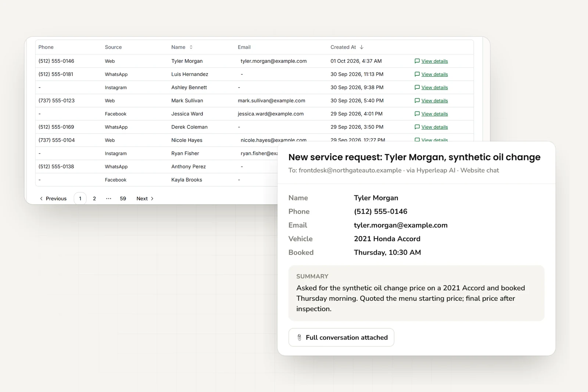This screenshot has height=392, width=588.
Task: Click the email card's tyler.morgan@example.com value
Action: point(401,225)
